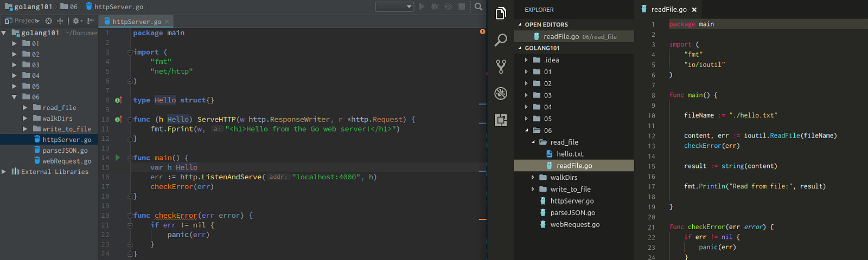Expand folder 01 in GoLand project tree
Image resolution: width=868 pixels, height=260 pixels.
coord(15,43)
